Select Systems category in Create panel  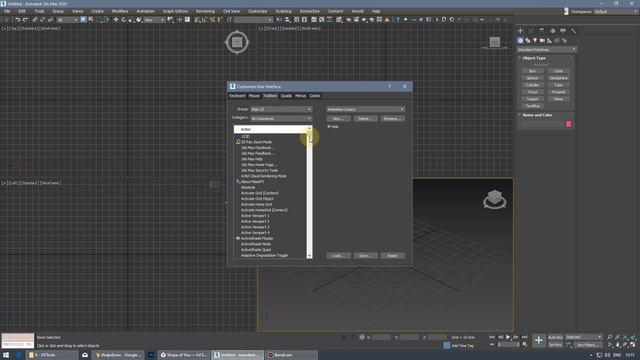pyautogui.click(x=564, y=40)
